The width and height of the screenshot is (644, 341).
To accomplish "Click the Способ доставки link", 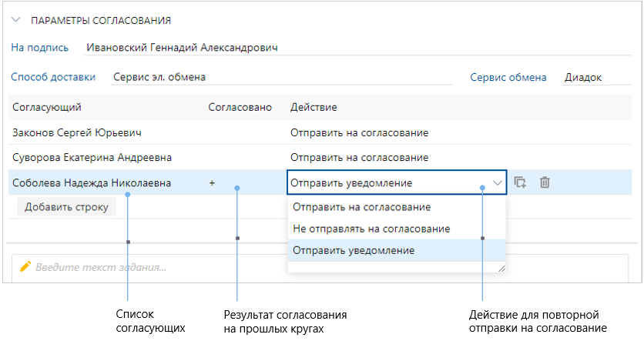I will coord(53,76).
